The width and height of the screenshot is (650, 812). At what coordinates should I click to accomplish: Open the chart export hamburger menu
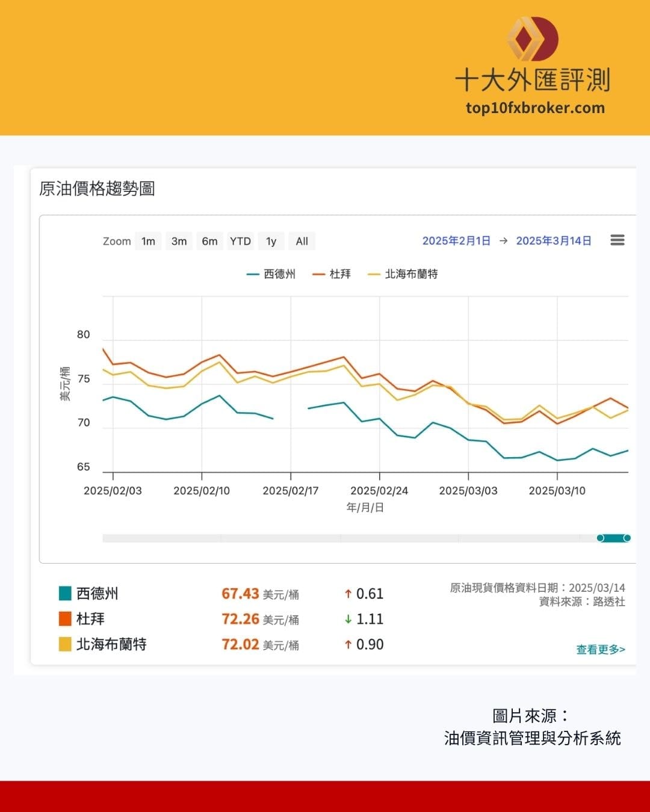pyautogui.click(x=616, y=240)
